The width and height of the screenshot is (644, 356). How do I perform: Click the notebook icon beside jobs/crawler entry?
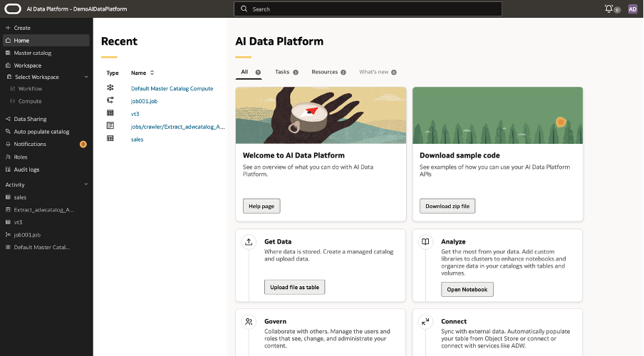click(x=110, y=125)
